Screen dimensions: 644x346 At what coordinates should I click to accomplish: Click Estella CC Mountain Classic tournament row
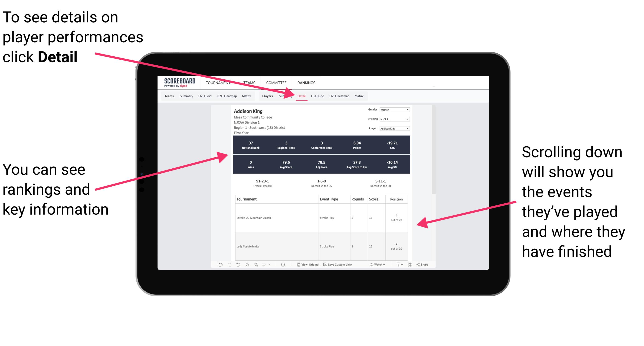coord(322,218)
